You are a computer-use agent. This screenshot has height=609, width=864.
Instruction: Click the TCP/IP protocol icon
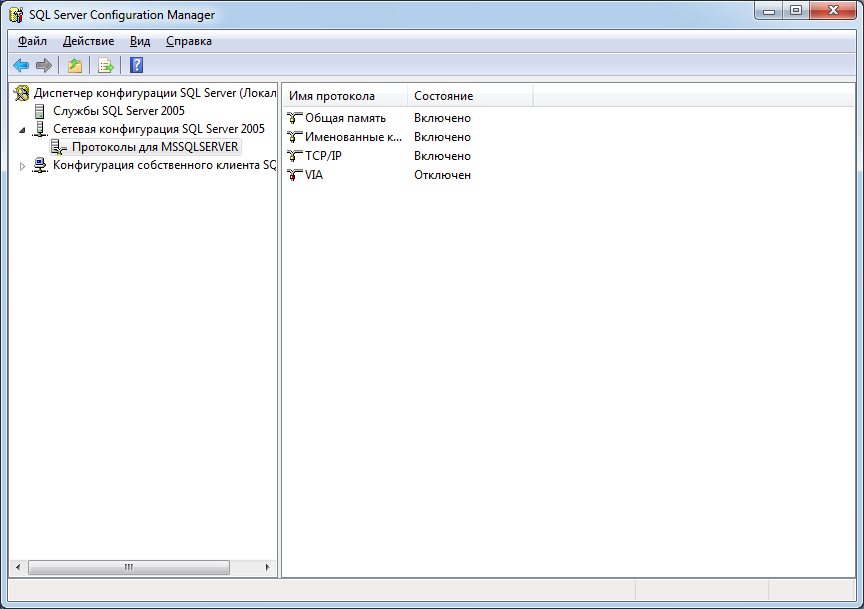point(295,156)
